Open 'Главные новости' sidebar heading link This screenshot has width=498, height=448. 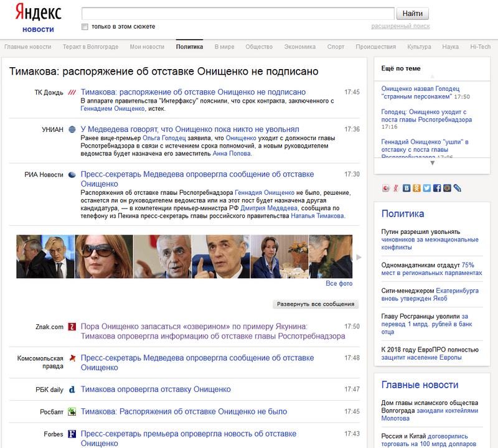pyautogui.click(x=420, y=385)
